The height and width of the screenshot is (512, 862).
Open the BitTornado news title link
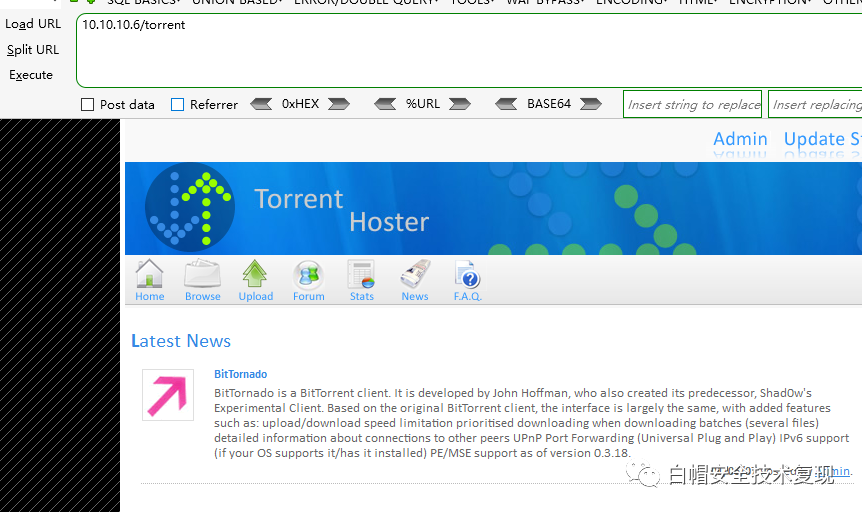pos(240,374)
